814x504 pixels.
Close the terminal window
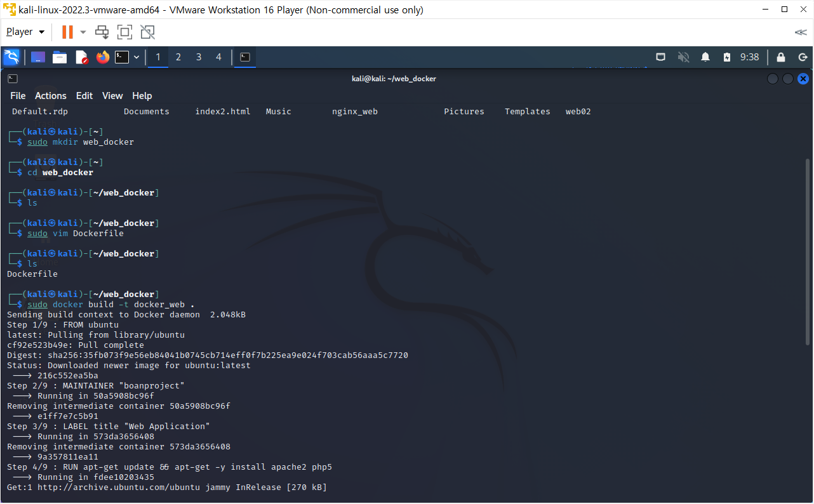point(803,79)
